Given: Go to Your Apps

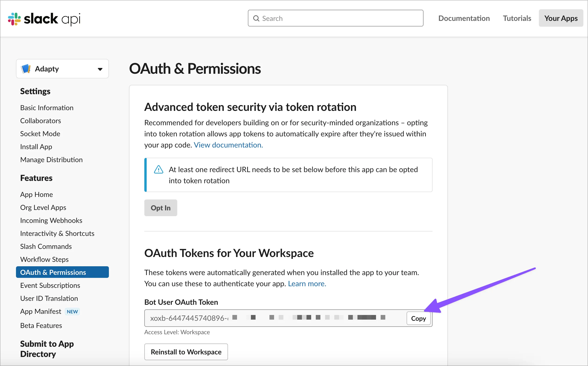Looking at the screenshot, I should (x=561, y=18).
